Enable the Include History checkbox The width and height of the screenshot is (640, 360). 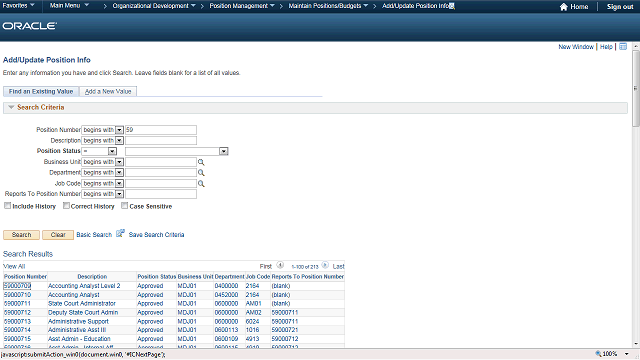click(x=7, y=206)
